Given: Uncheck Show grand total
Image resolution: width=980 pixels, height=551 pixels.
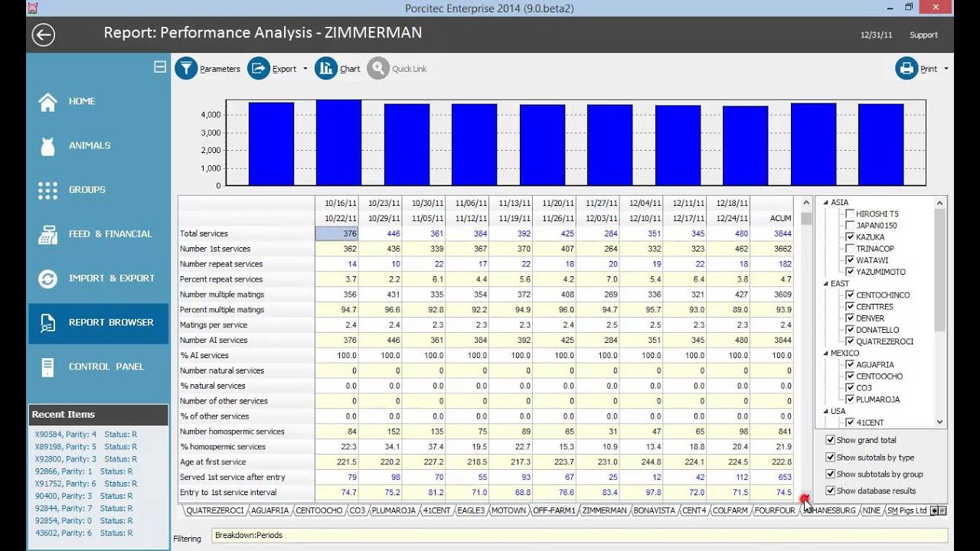Looking at the screenshot, I should pos(831,440).
